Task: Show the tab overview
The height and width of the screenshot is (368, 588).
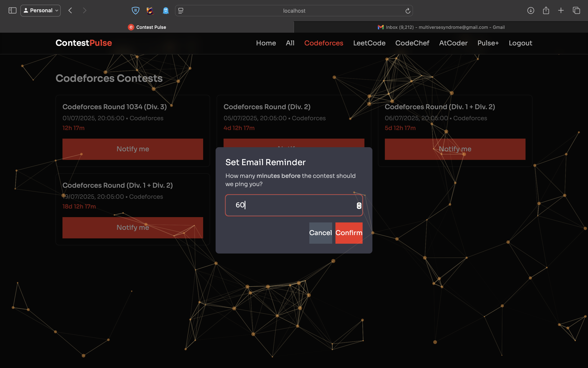Action: coord(576,10)
